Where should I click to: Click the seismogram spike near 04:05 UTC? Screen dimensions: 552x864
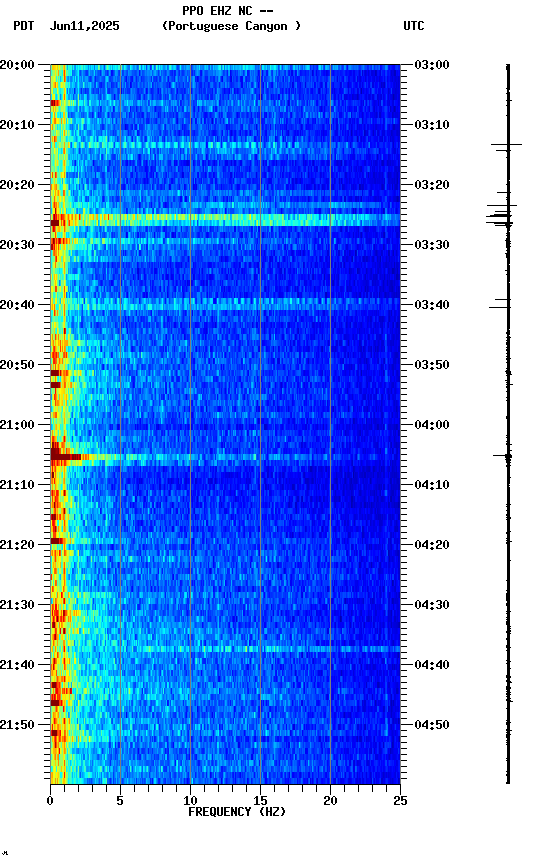[502, 456]
